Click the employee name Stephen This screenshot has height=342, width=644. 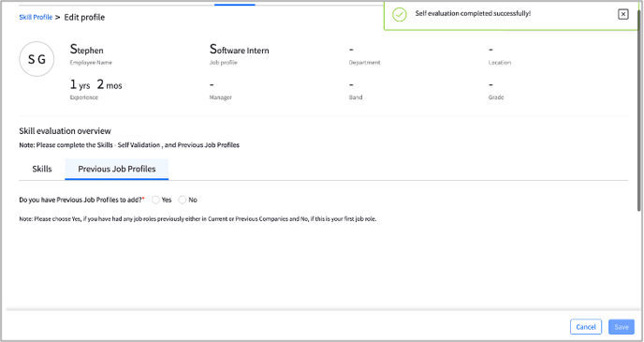[87, 50]
